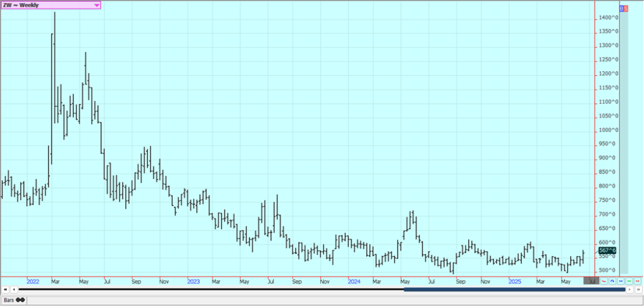This screenshot has height=306, width=644.
Task: Click the blue arch-shaped icon
Action: (x=613, y=281)
